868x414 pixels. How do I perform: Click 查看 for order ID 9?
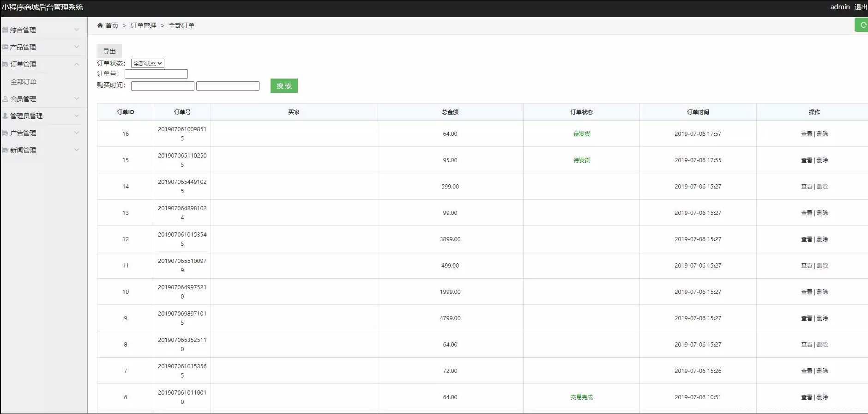(x=807, y=318)
